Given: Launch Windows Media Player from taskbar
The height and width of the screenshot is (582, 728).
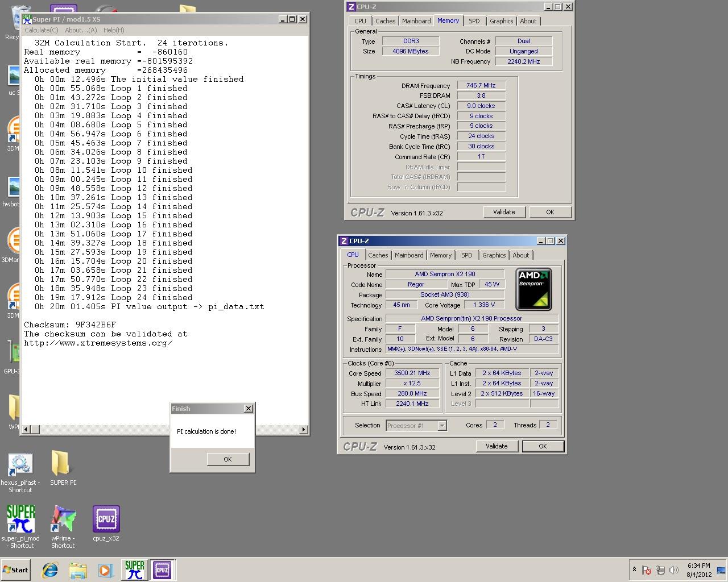Looking at the screenshot, I should 105,570.
